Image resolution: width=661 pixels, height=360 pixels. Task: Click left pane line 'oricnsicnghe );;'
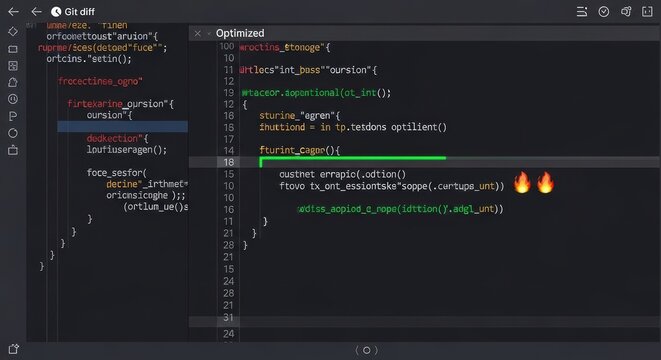146,196
